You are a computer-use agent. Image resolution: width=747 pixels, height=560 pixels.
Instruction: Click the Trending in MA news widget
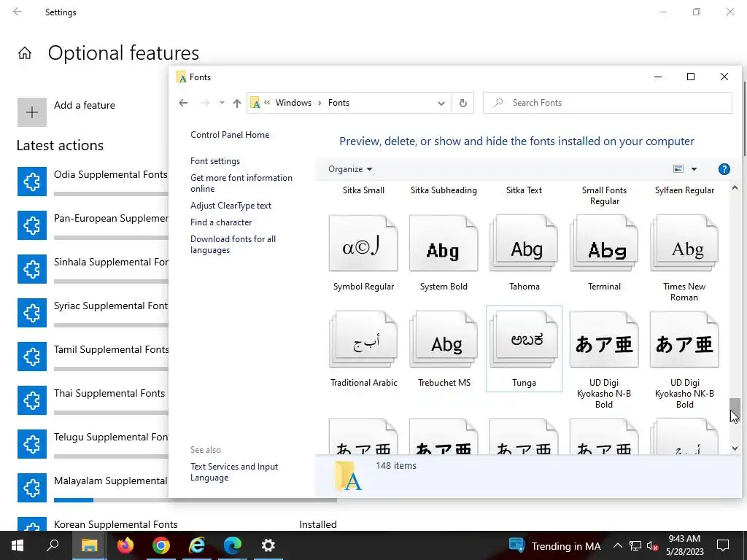tap(554, 545)
